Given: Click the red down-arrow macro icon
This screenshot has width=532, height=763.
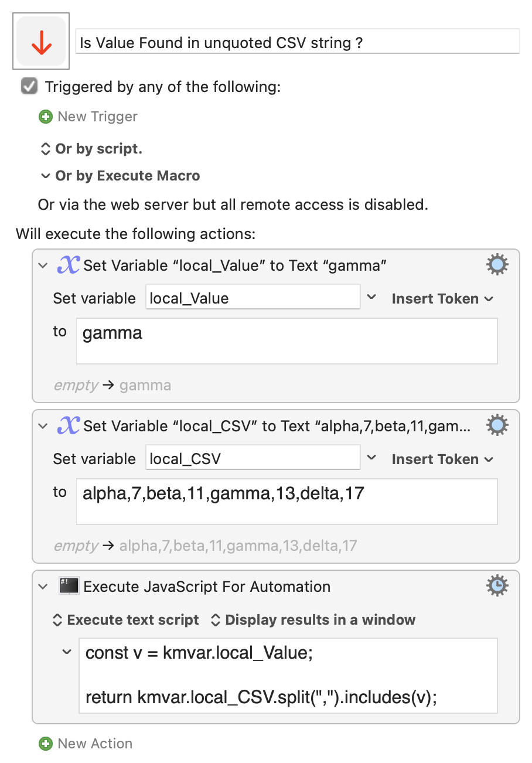Looking at the screenshot, I should 41,41.
